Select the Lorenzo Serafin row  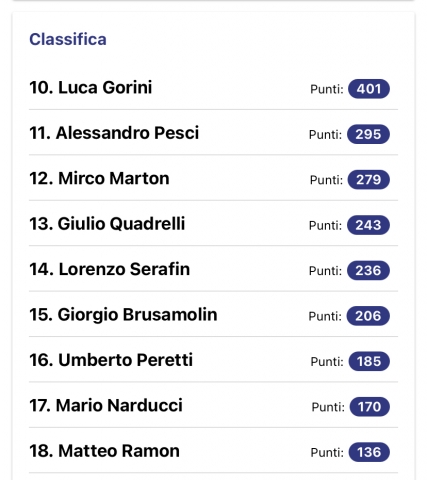pyautogui.click(x=213, y=269)
